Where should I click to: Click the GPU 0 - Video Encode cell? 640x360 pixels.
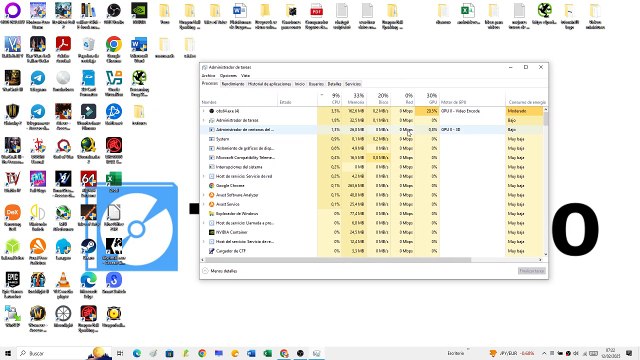pos(472,111)
